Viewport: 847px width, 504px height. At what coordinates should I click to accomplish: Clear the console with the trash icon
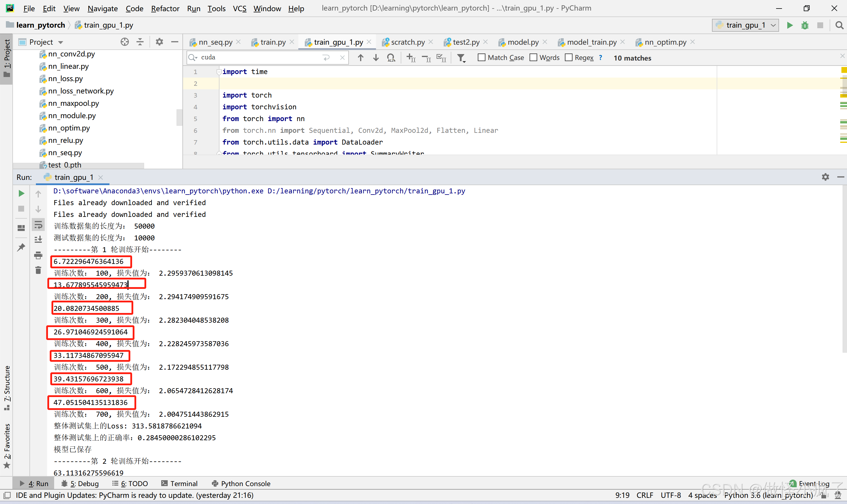39,270
